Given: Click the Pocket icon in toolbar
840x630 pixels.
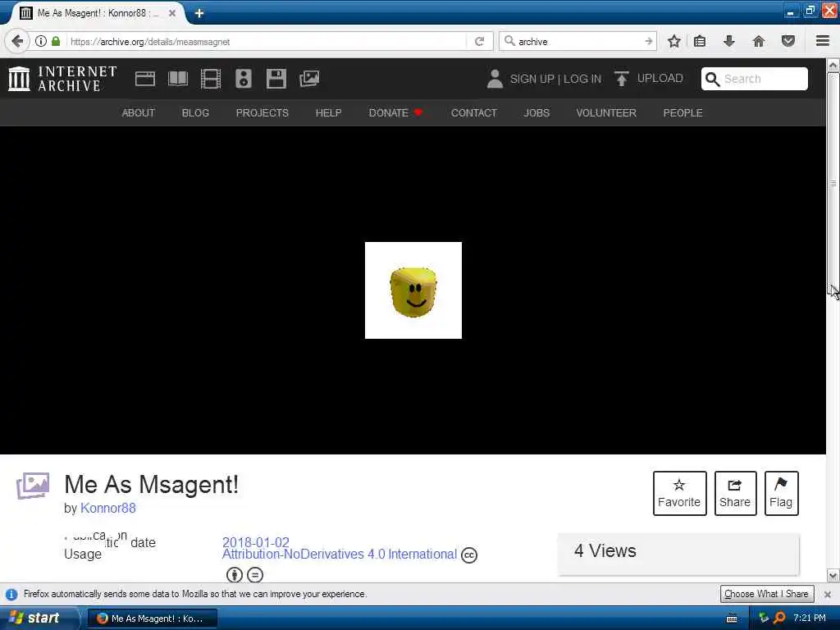Looking at the screenshot, I should [788, 41].
